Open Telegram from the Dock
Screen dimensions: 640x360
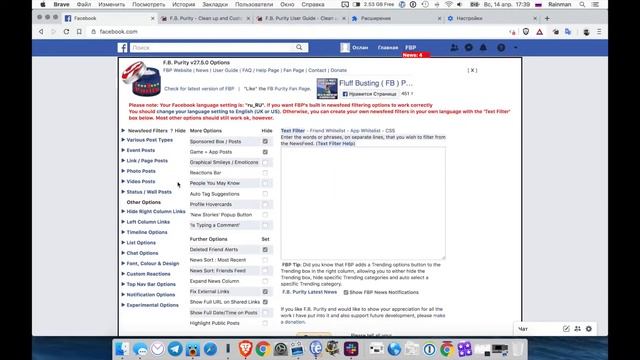175,349
